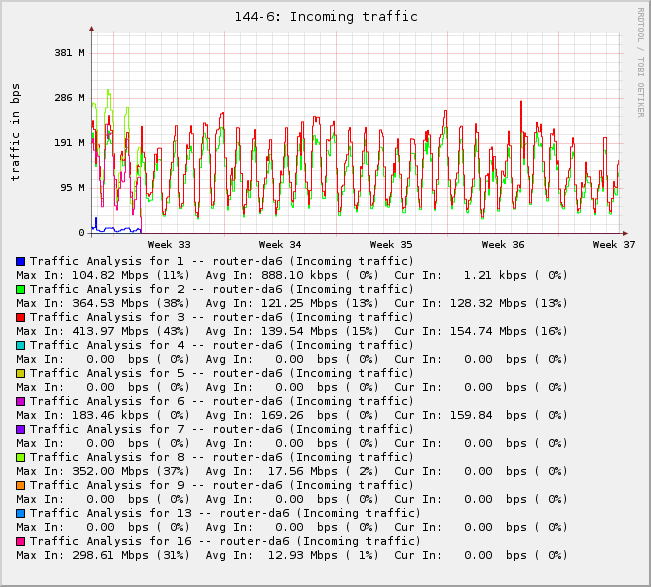651x587 pixels.
Task: Select the cyan swatch for Traffic Analysis 4
Action: coord(21,345)
